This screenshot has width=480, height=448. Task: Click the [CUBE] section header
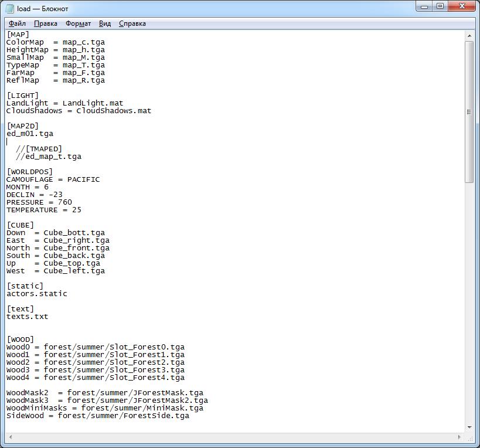click(x=20, y=225)
